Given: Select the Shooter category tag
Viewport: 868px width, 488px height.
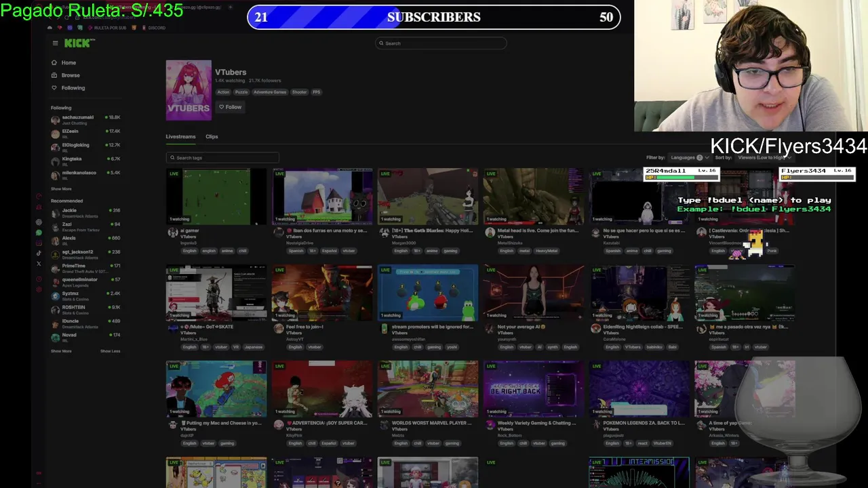Looking at the screenshot, I should (299, 92).
